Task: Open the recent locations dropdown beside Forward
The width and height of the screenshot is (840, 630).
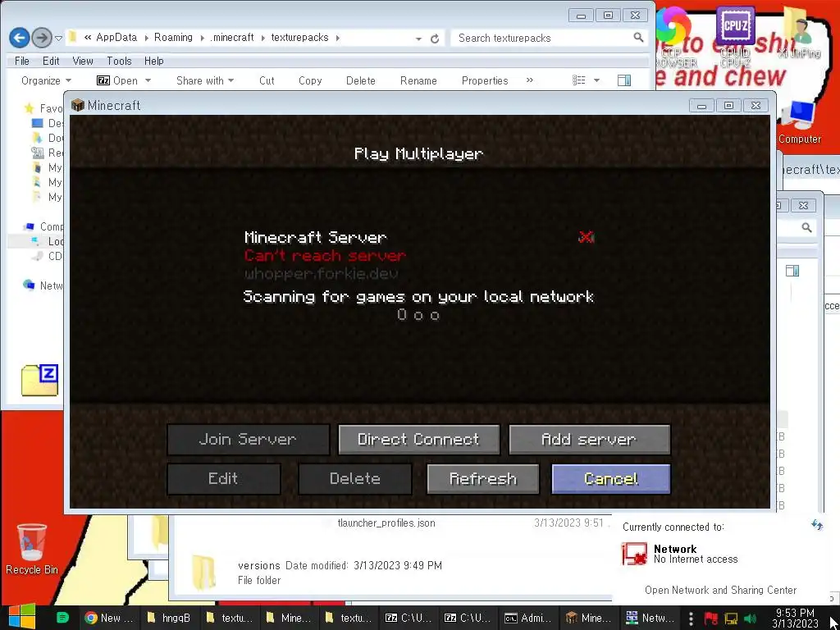Action: click(x=58, y=38)
